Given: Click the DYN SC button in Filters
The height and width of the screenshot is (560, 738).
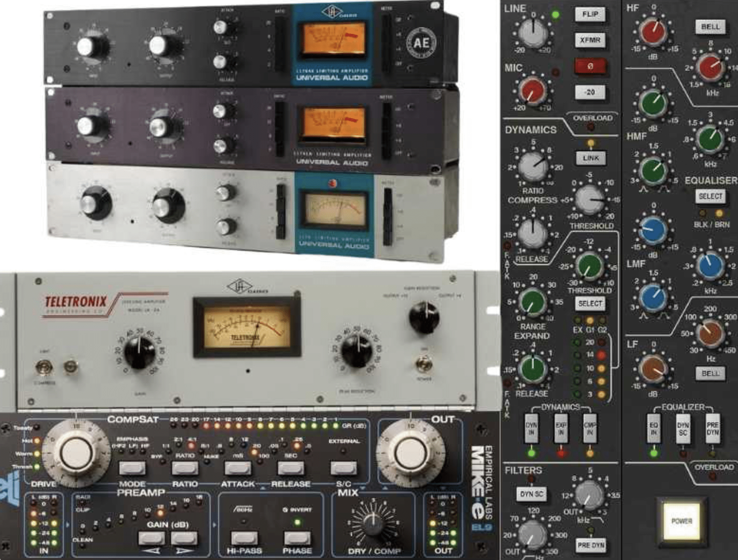Looking at the screenshot, I should (x=531, y=494).
